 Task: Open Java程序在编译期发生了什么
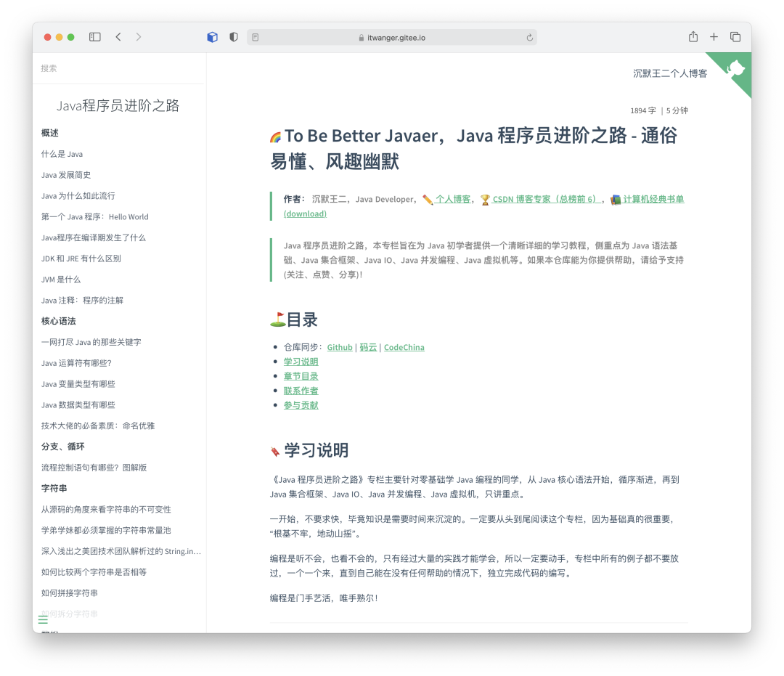click(94, 238)
